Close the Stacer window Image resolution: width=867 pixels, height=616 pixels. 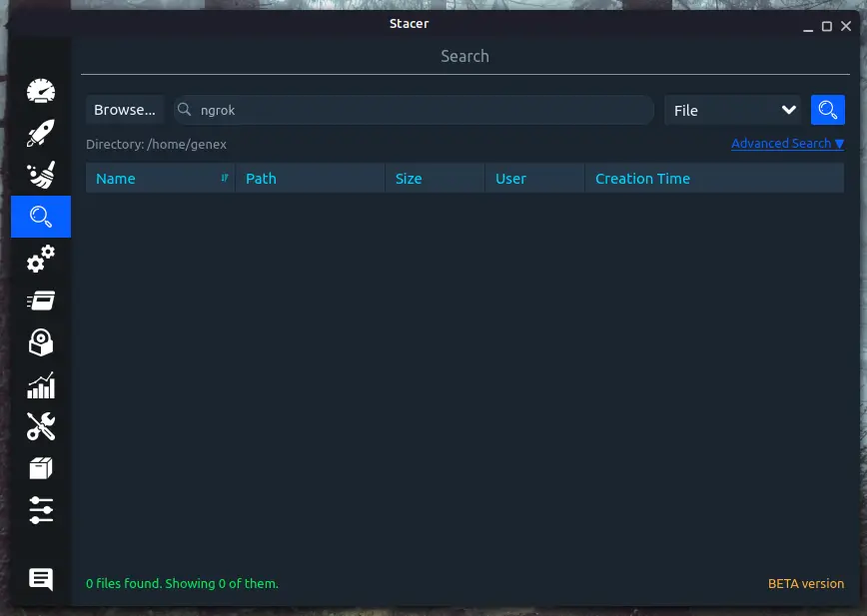click(846, 26)
